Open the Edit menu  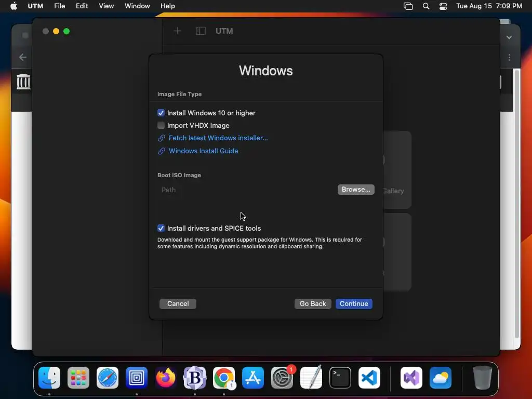click(x=82, y=6)
